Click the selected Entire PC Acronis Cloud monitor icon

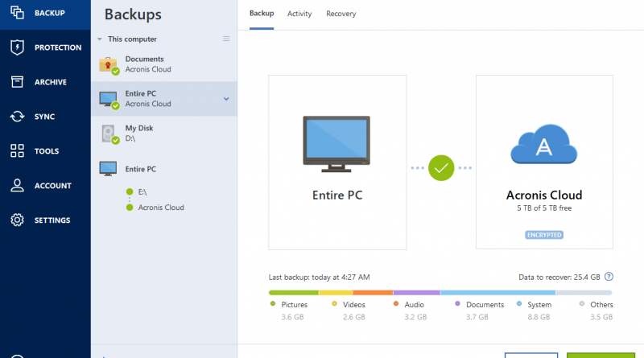109,99
